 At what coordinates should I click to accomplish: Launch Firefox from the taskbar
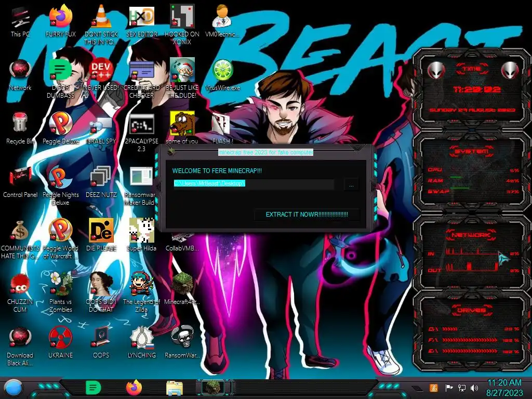click(134, 388)
